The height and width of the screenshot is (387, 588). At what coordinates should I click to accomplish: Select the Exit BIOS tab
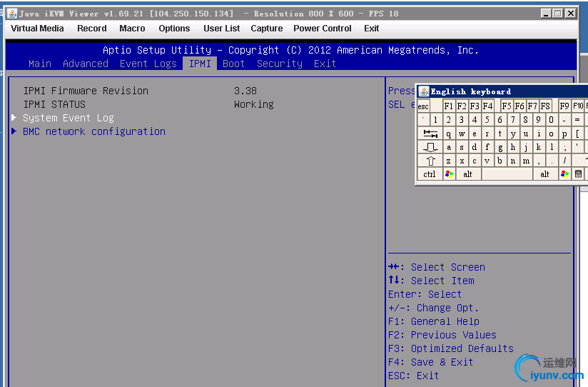click(x=325, y=64)
